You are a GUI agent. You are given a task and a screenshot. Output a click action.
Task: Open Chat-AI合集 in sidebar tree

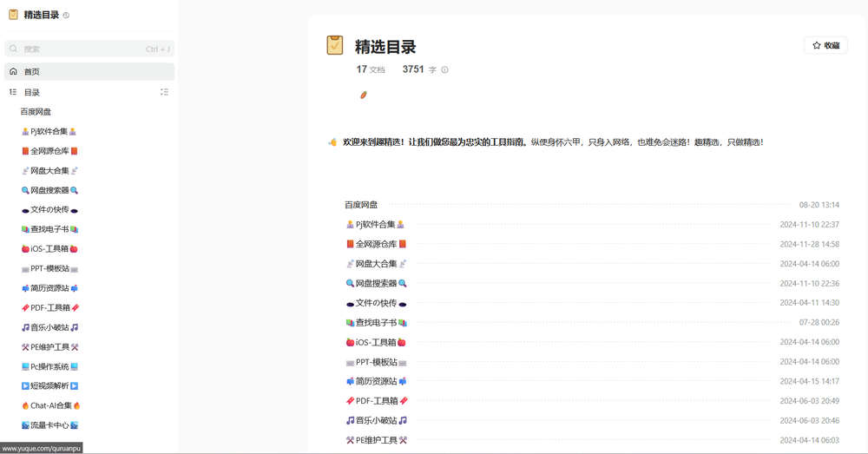[x=50, y=406]
